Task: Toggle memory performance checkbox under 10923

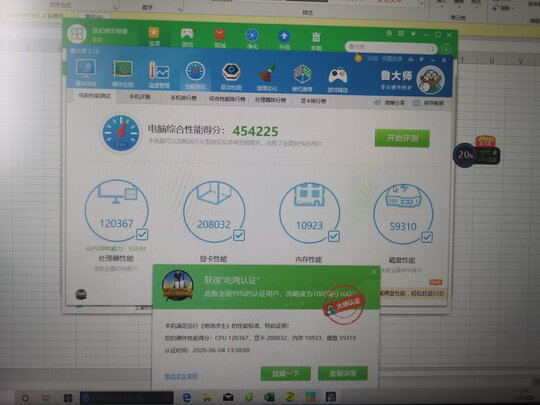Action: point(333,236)
